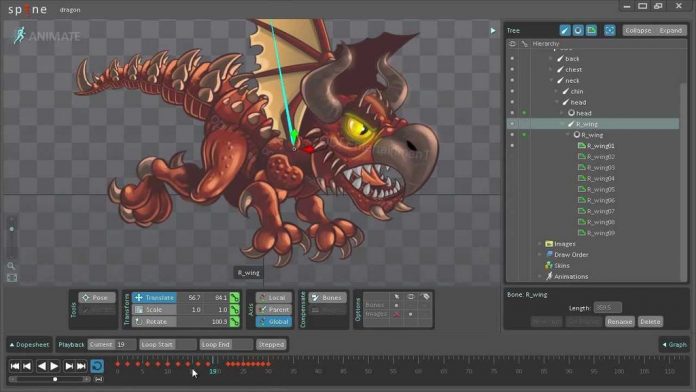Click Rename for bone R_wing

[x=620, y=321]
